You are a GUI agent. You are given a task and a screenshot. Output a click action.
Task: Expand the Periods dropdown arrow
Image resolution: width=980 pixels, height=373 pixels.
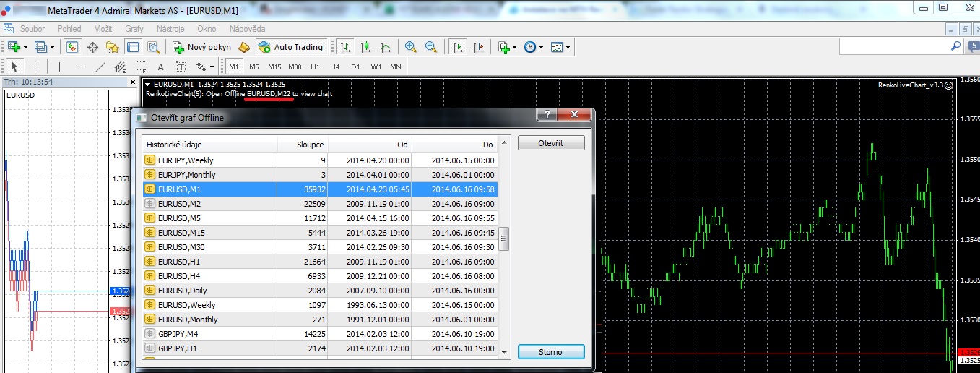(542, 48)
